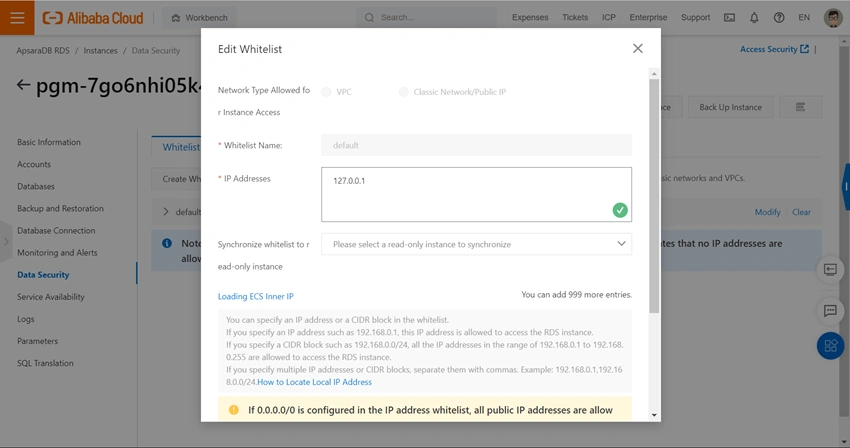Collapse the left sidebar handle
This screenshot has height=448, width=850.
5,242
